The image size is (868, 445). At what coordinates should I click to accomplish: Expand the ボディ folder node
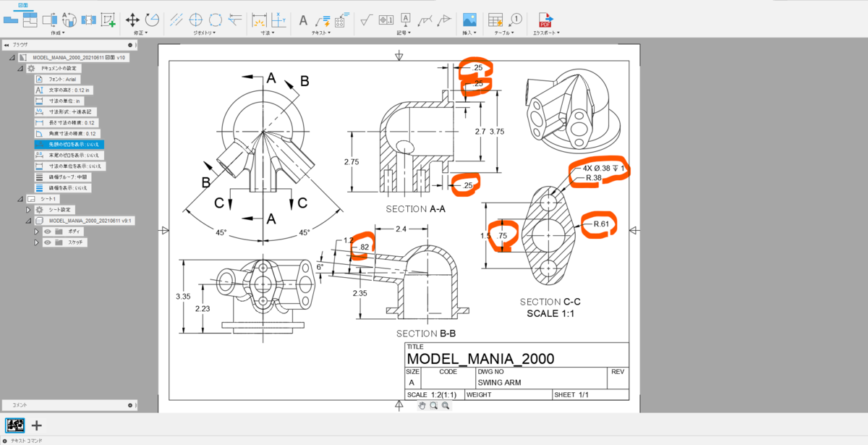click(38, 232)
